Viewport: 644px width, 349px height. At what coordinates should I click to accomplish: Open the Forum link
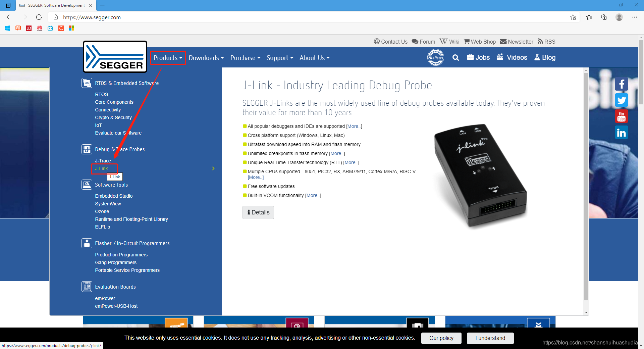tap(424, 42)
